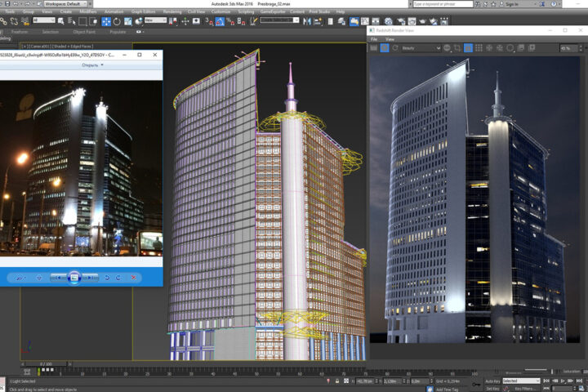Switch to Freeform ribbon tab

[x=20, y=32]
